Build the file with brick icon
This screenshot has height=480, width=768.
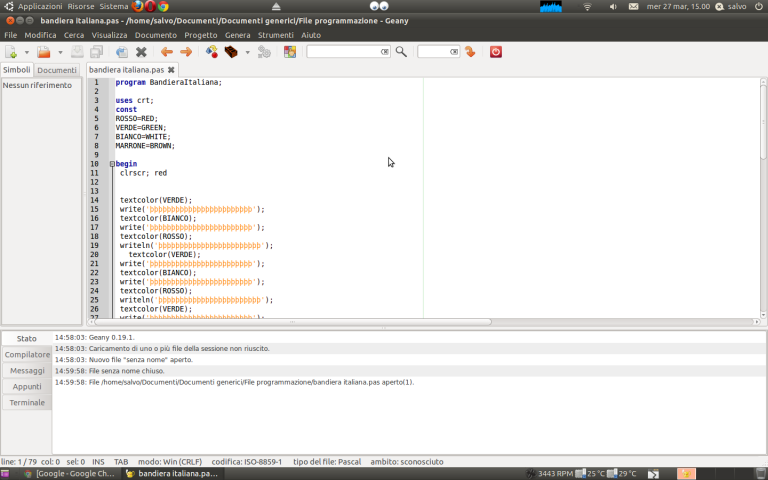(231, 52)
